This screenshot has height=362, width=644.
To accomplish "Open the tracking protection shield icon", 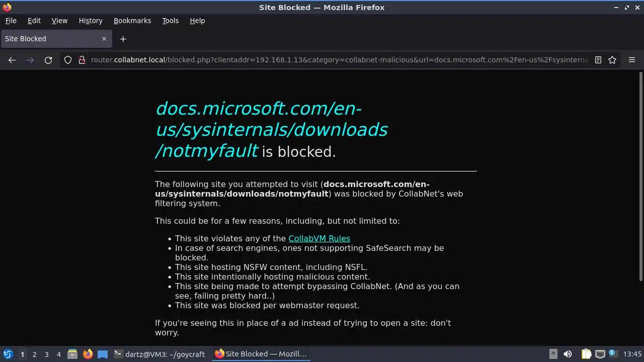I will (68, 60).
